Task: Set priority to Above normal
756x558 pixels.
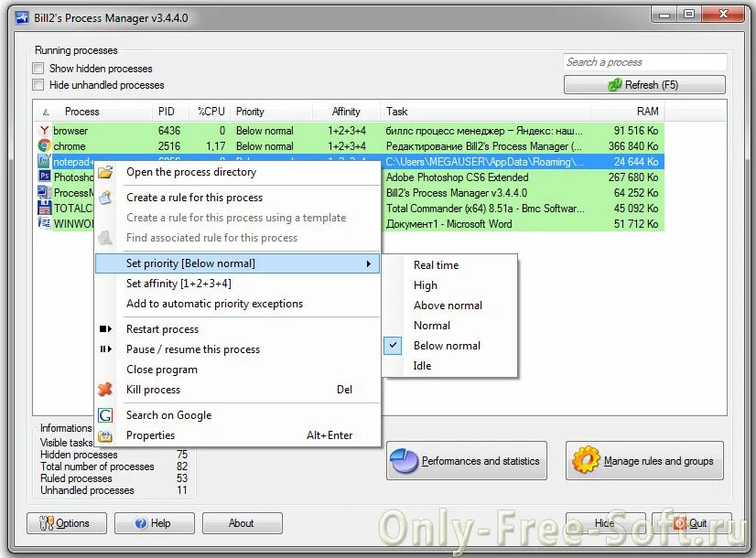Action: click(x=448, y=306)
